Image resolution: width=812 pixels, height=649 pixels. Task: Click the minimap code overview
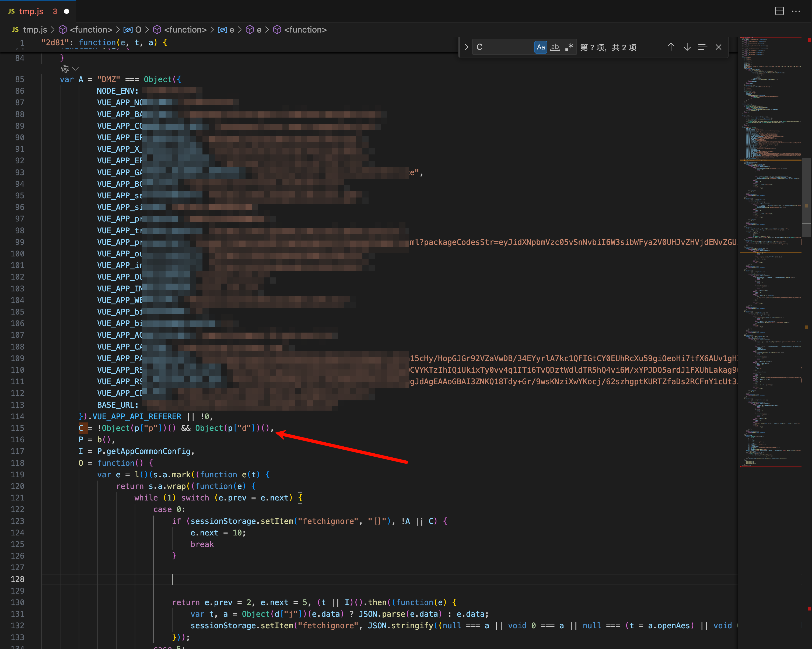(770, 252)
